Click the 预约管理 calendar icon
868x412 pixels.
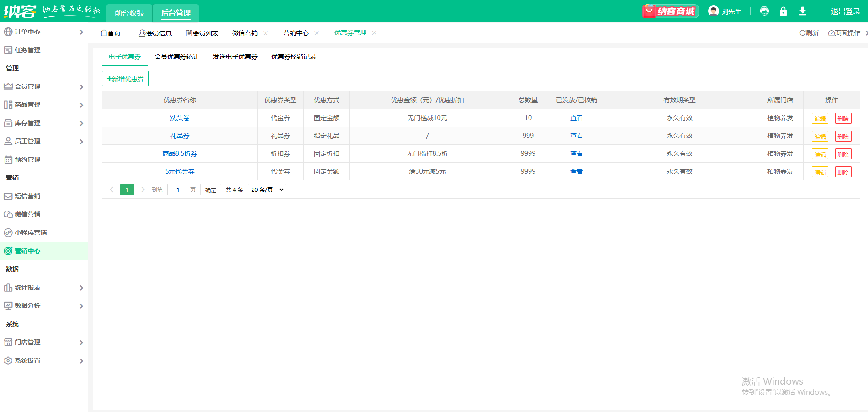[x=8, y=159]
